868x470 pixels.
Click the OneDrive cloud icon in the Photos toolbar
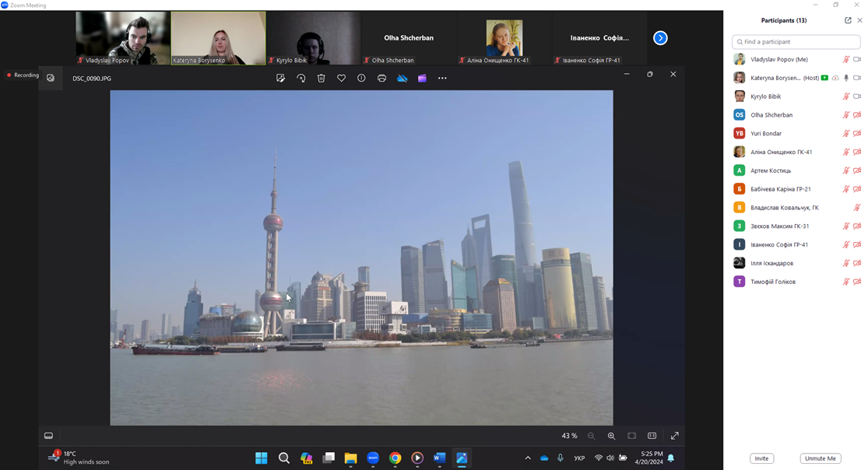point(402,79)
